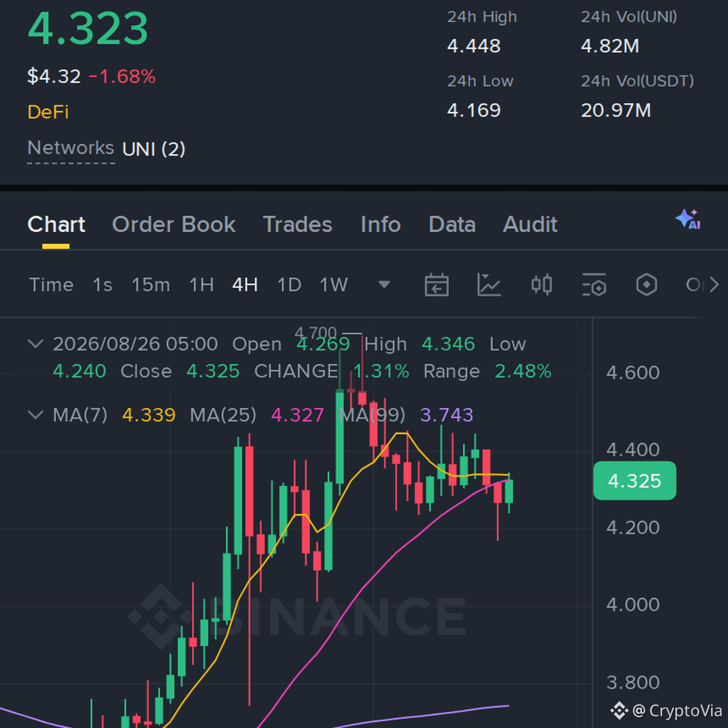Click the MA(25) value 4.327

[297, 415]
